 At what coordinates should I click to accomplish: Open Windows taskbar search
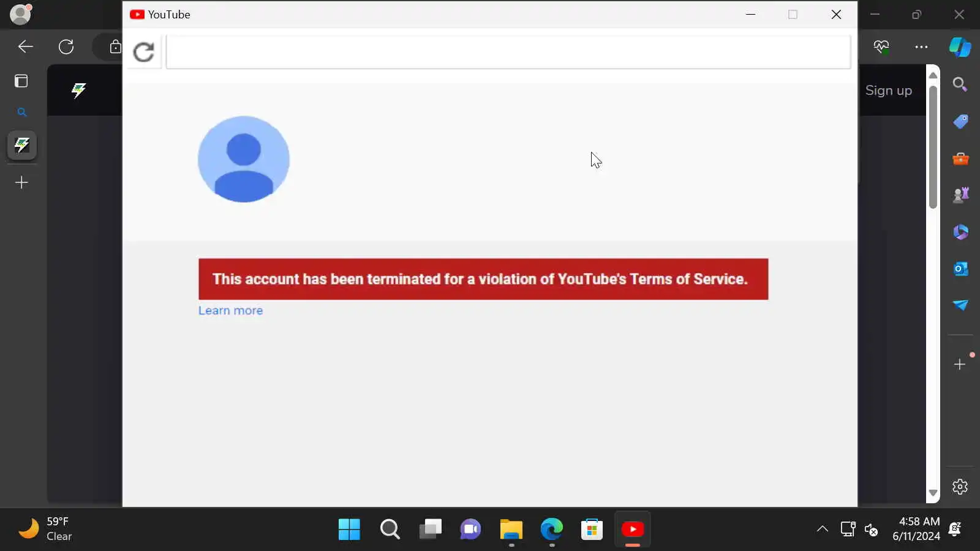[390, 529]
